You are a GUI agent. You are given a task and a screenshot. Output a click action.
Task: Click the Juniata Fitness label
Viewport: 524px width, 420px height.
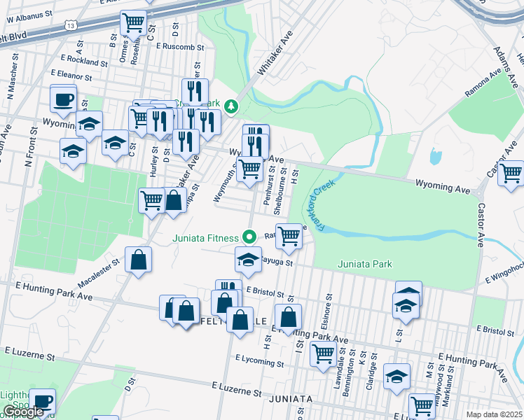[x=205, y=238]
